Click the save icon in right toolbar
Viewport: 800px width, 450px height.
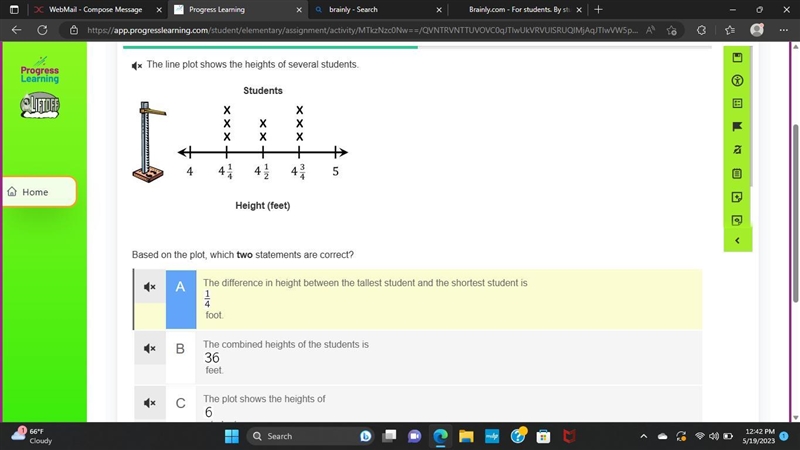[737, 58]
